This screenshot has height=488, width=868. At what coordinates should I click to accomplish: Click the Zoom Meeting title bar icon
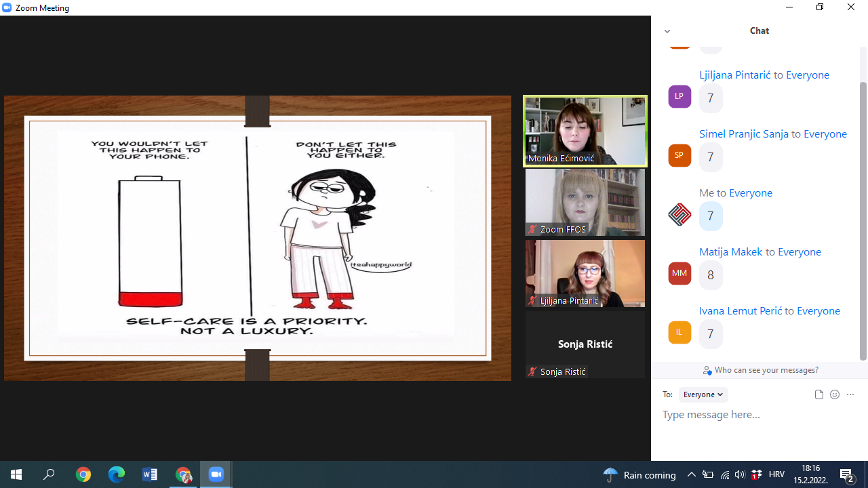click(x=7, y=7)
